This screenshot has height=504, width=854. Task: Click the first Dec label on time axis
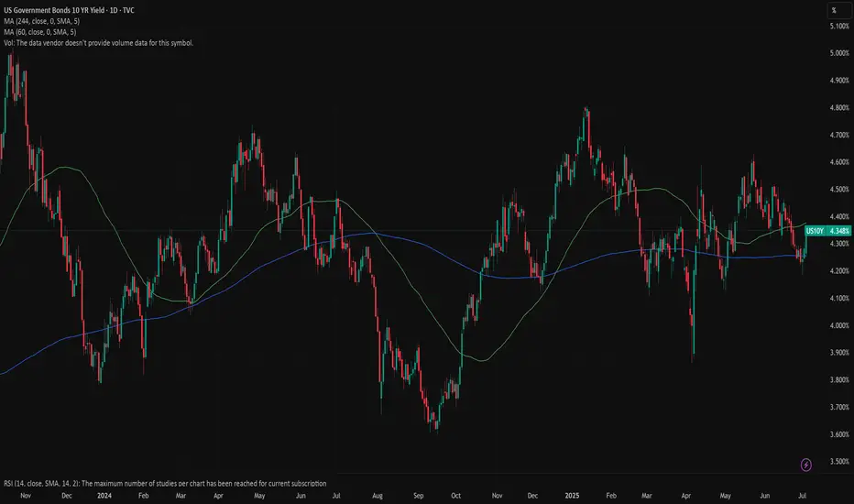[67, 496]
